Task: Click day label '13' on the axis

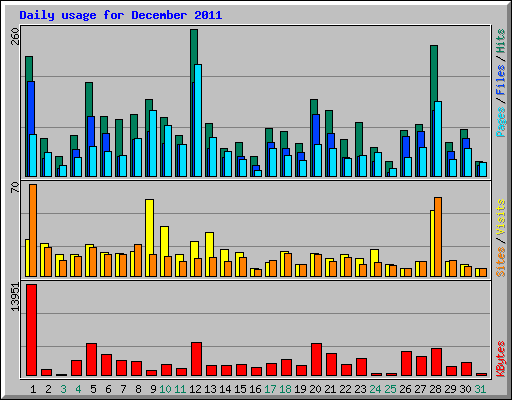Action: click(x=210, y=389)
